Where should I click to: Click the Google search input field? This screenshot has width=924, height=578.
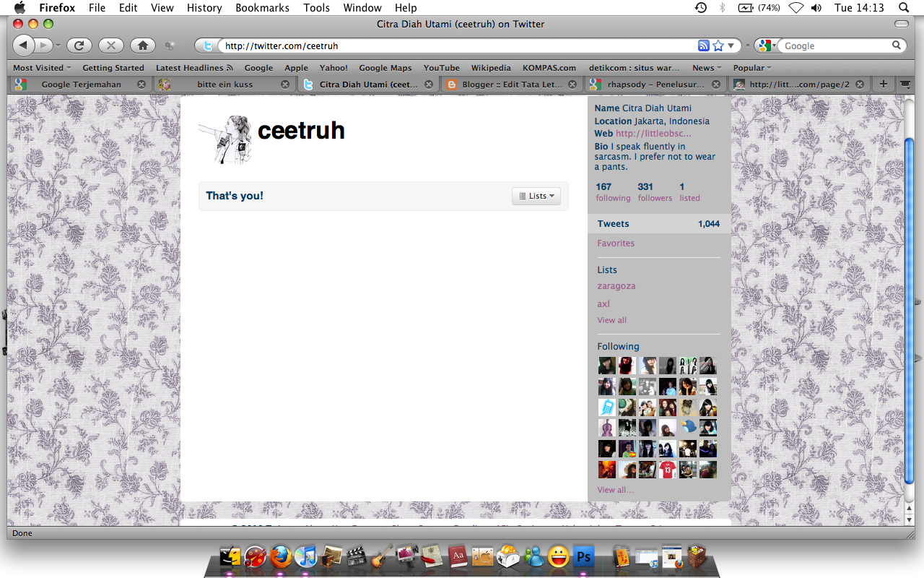(x=836, y=46)
